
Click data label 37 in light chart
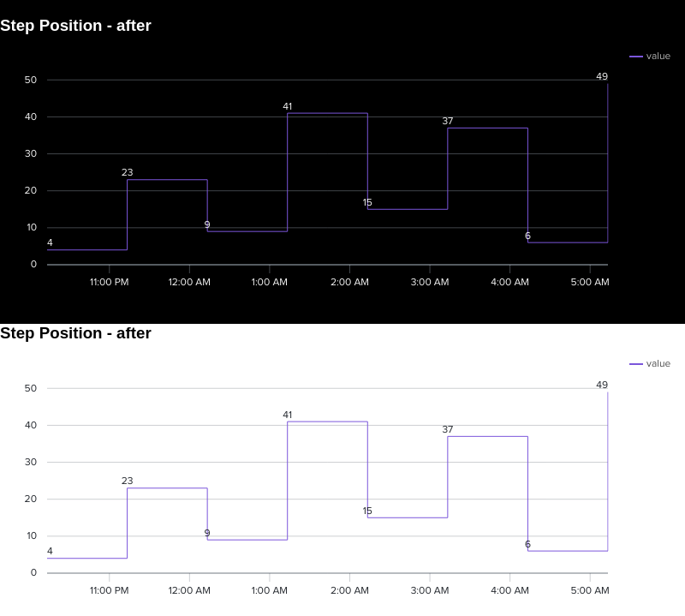(447, 429)
